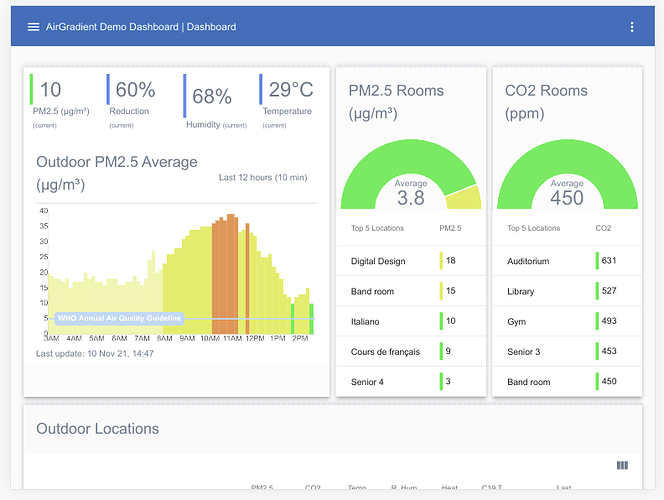Viewport: 664px width, 500px height.
Task: Click the value 3 for Senior 4
Action: coord(448,381)
